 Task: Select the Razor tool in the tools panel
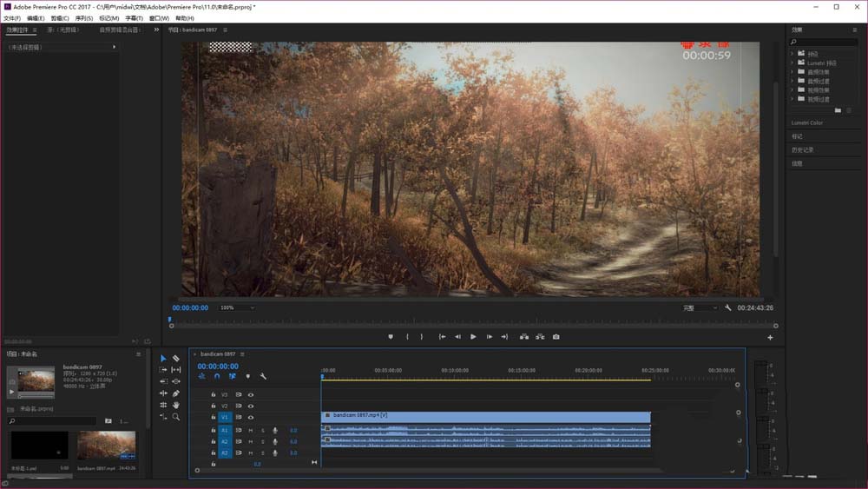(x=176, y=358)
